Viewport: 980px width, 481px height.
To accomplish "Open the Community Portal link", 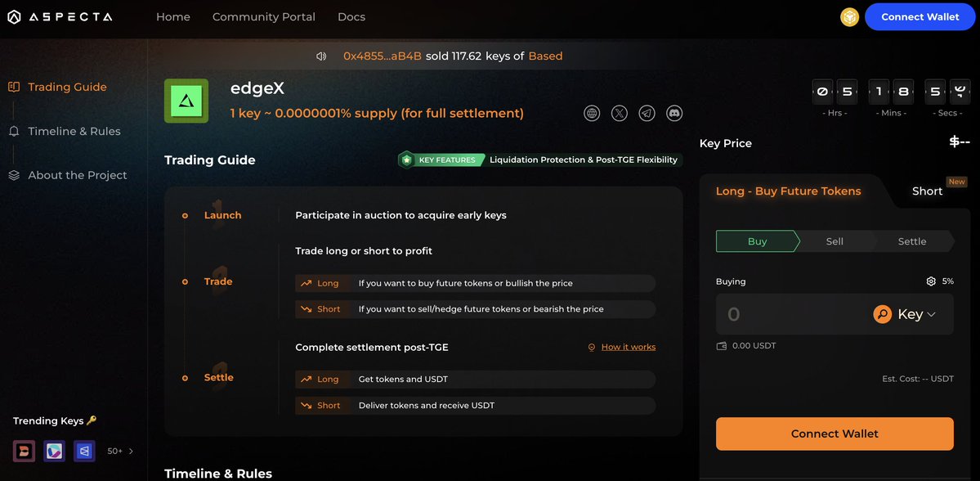I will tap(264, 17).
